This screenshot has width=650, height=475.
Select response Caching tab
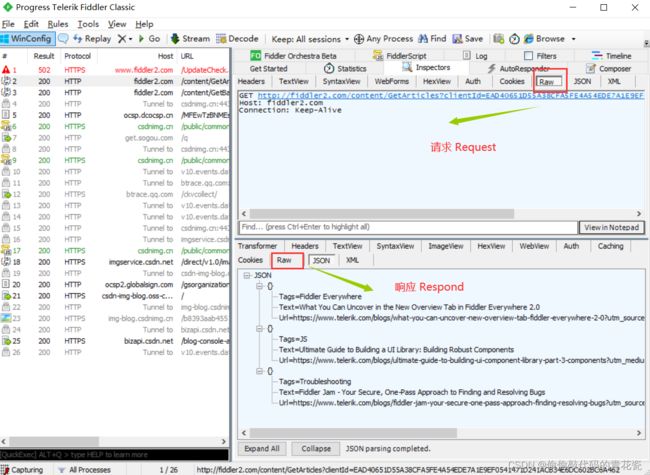coord(610,246)
